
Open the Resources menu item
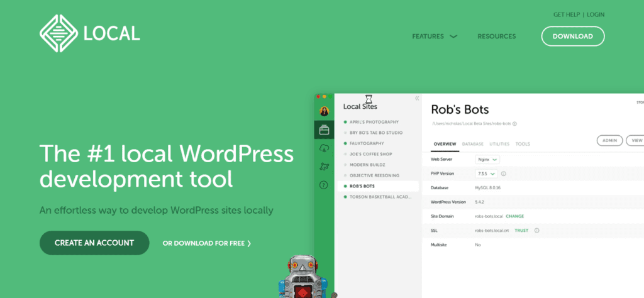[497, 36]
